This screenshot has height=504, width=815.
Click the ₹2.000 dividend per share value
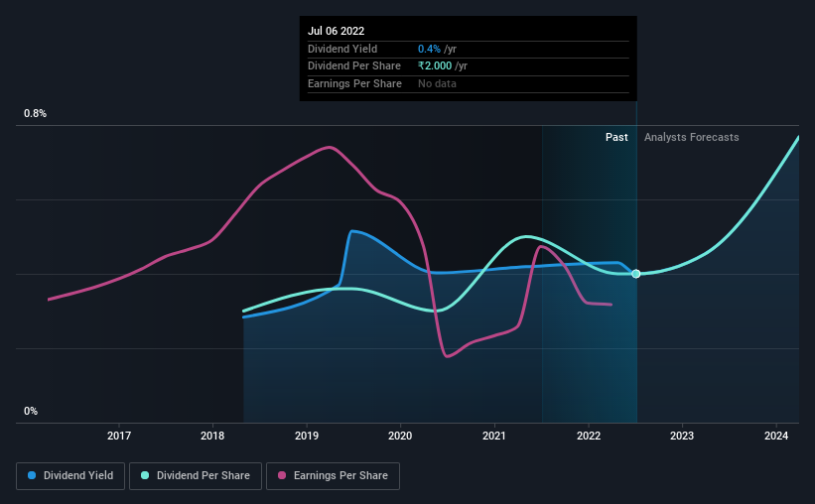click(x=435, y=66)
